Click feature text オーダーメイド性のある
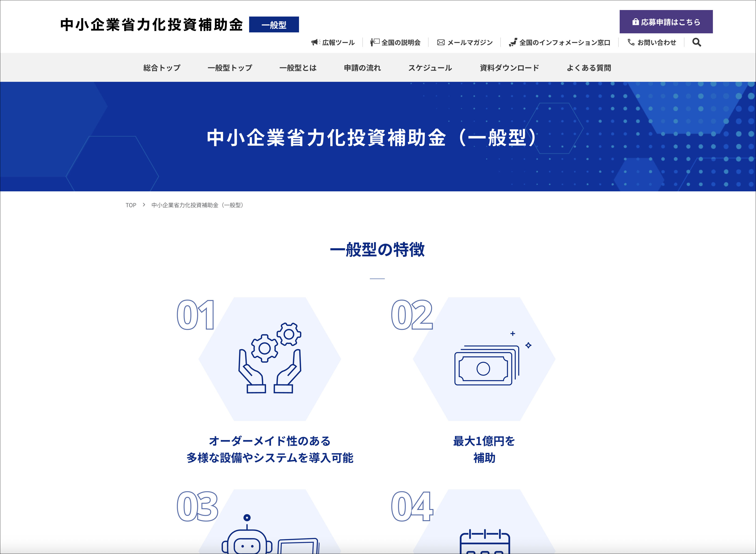This screenshot has height=554, width=756. [270, 441]
